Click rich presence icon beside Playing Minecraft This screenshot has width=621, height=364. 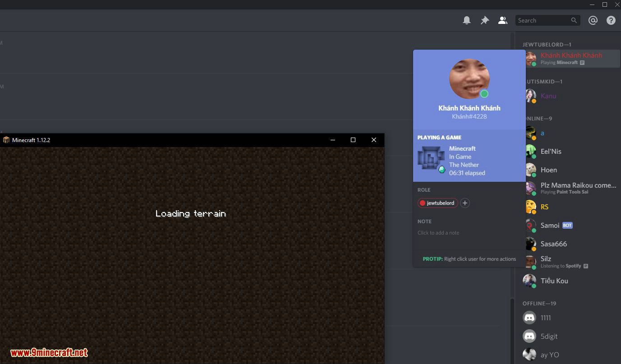pyautogui.click(x=582, y=63)
